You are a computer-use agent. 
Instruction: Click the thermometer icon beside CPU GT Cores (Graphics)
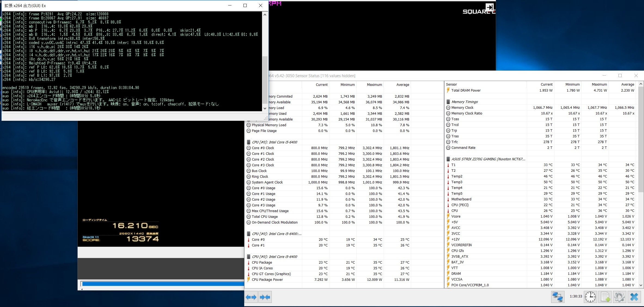click(248, 274)
